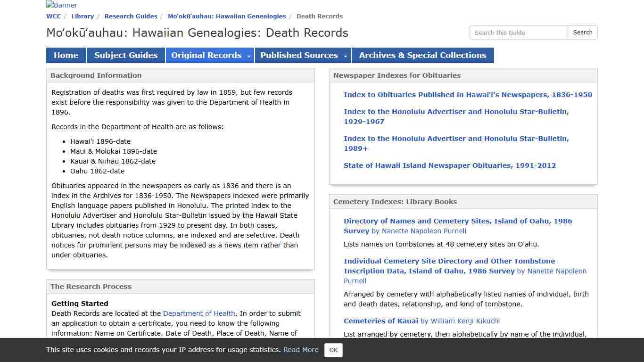
Task: Open the 1989+ Advertiser and Star-Bulletin index
Action: (x=456, y=143)
